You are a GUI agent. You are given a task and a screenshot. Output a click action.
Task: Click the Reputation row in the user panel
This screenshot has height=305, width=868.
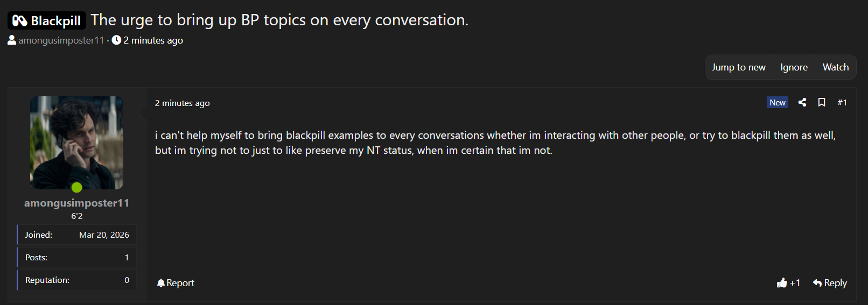click(x=76, y=280)
